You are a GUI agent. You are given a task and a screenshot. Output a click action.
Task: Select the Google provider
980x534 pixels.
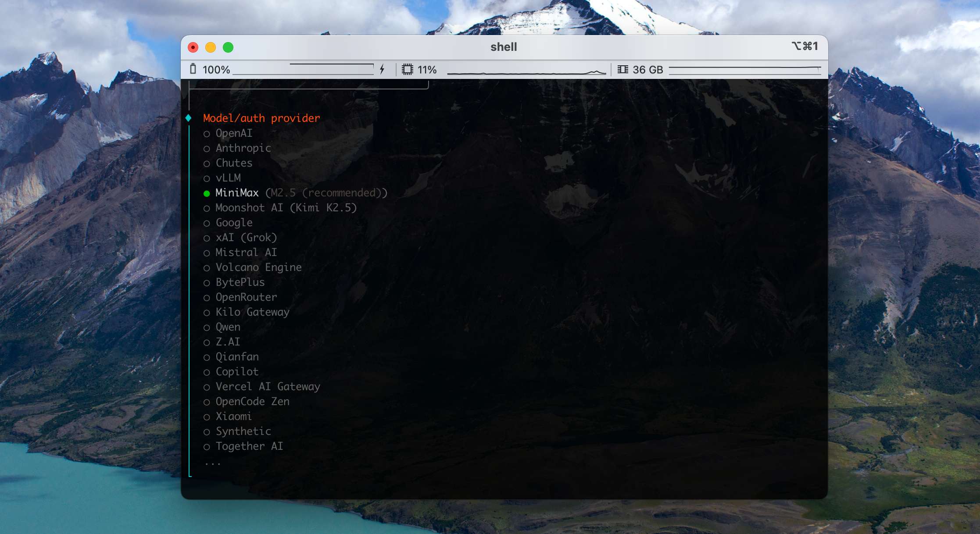[233, 223]
